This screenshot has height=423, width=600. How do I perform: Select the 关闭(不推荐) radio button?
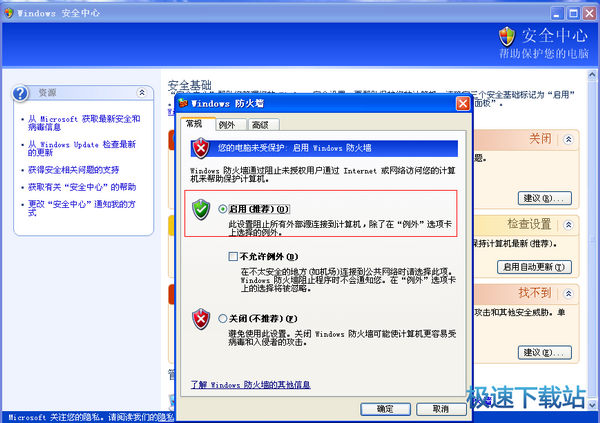pos(223,318)
